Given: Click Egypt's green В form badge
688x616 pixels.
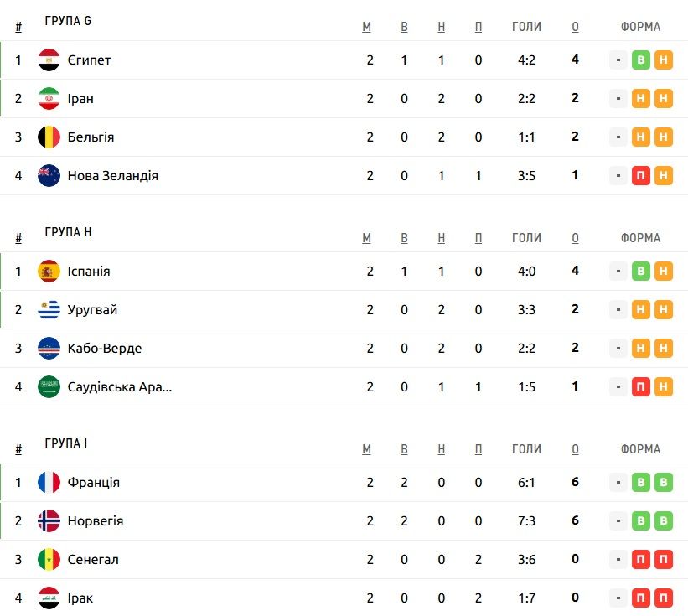Looking at the screenshot, I should [640, 60].
